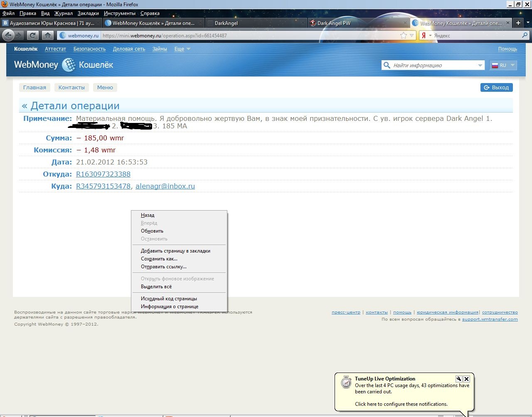Open the Займы navigation link
Image resolution: width=532 pixels, height=417 pixels.
coord(160,49)
